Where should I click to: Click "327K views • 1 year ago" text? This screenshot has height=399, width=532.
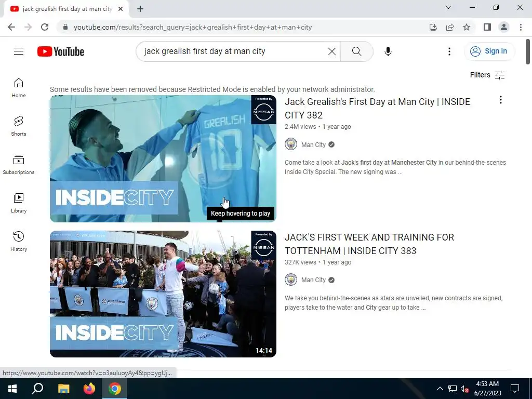318,262
